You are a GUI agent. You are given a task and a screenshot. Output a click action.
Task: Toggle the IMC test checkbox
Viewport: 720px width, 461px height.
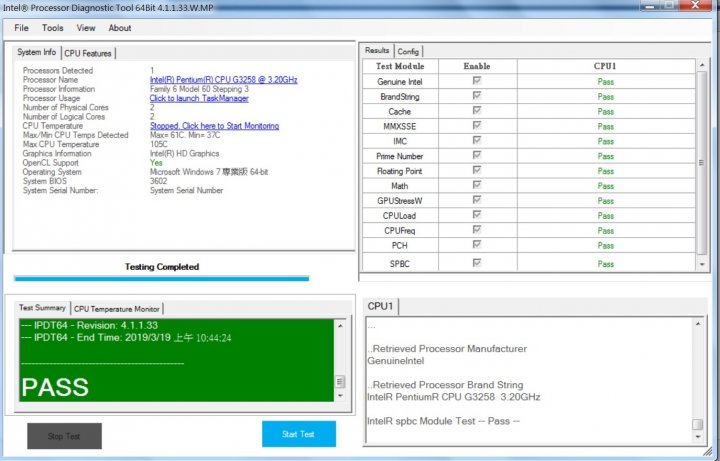[x=477, y=140]
